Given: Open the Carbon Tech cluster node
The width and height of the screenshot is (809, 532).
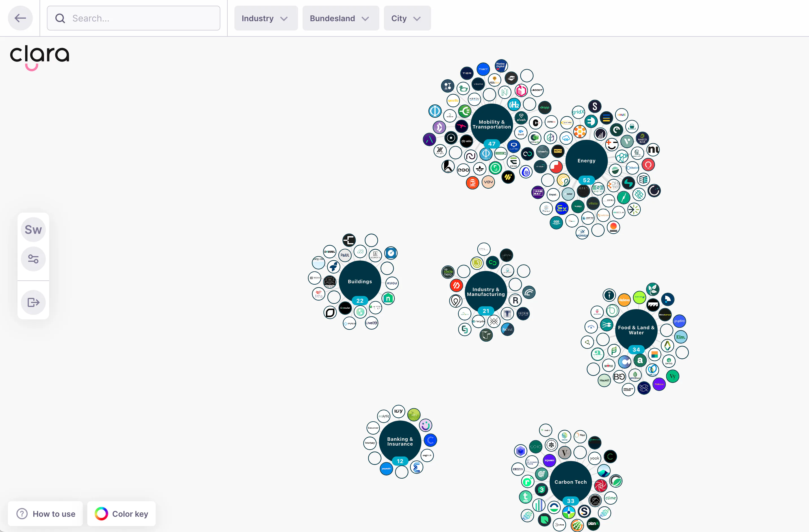Looking at the screenshot, I should pos(571,482).
